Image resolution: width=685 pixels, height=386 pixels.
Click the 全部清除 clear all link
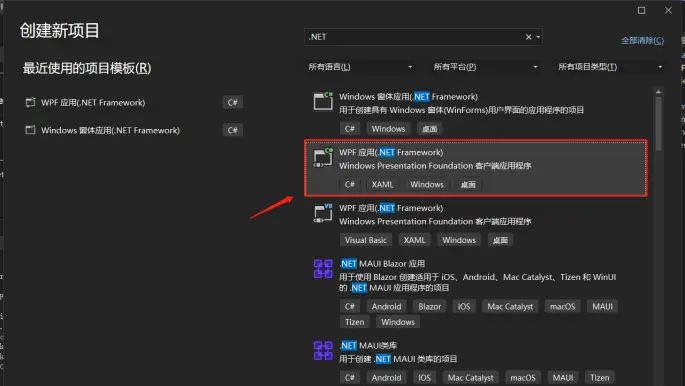click(643, 41)
